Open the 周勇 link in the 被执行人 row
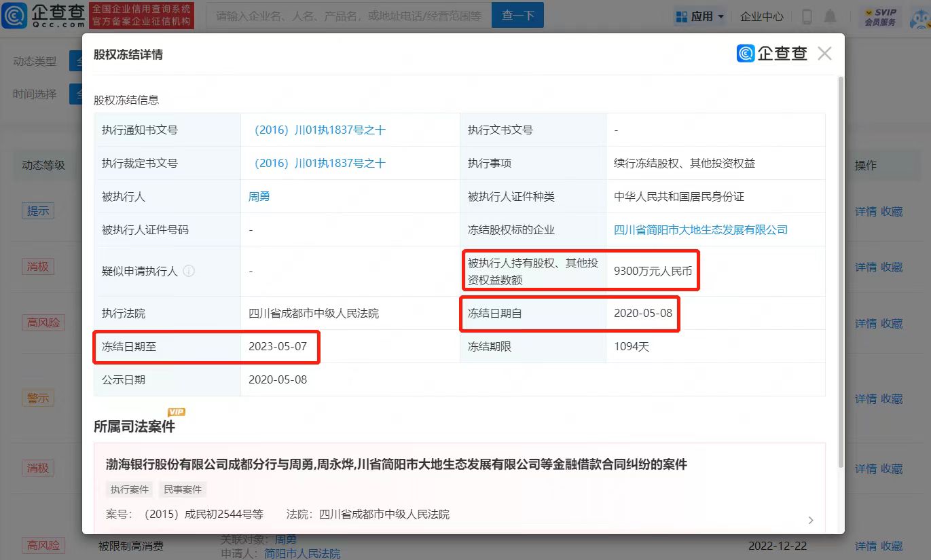 tap(259, 196)
